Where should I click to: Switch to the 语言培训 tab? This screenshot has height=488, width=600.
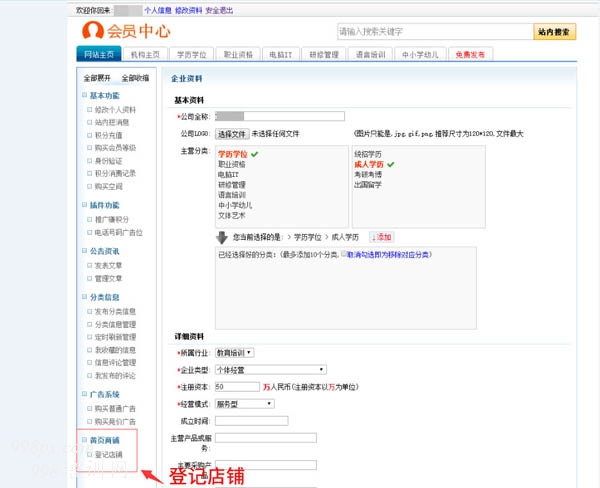(x=368, y=55)
